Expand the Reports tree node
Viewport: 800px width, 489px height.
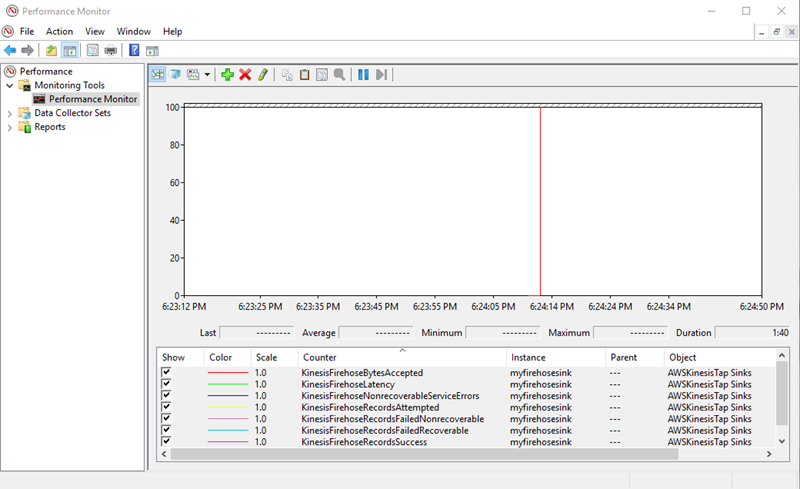tap(10, 127)
